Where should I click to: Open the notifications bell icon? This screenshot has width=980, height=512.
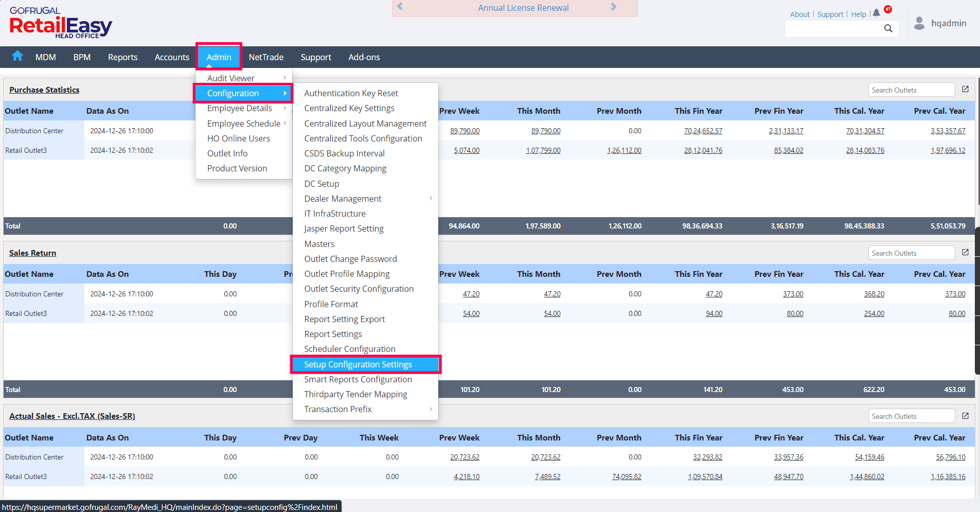[x=876, y=13]
